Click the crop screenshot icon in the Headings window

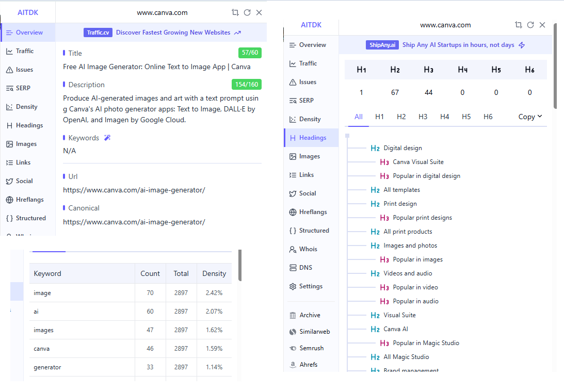518,25
